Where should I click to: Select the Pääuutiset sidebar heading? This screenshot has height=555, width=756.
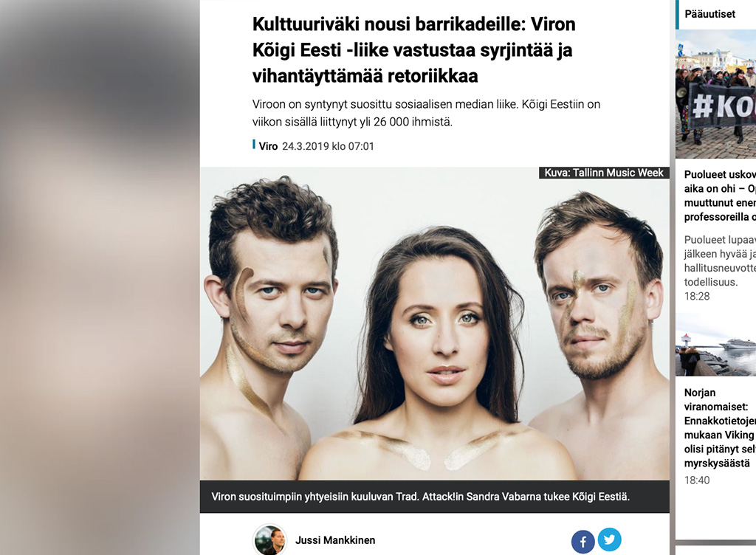click(709, 14)
